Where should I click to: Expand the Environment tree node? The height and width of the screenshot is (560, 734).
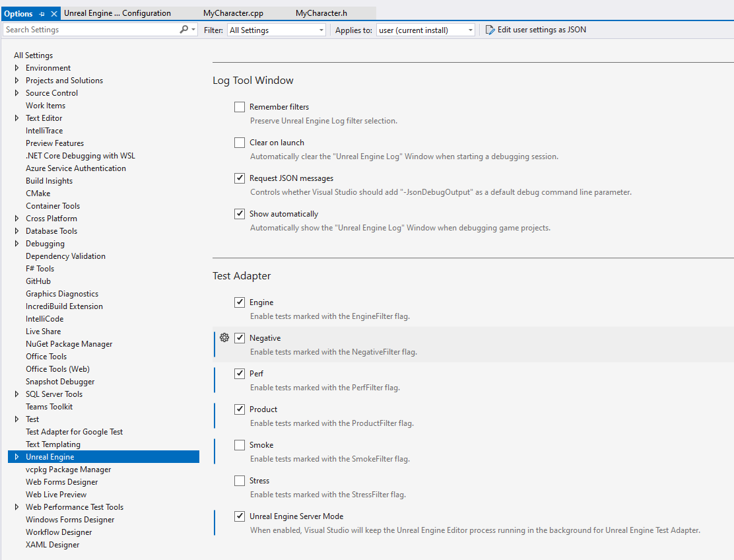[x=17, y=68]
